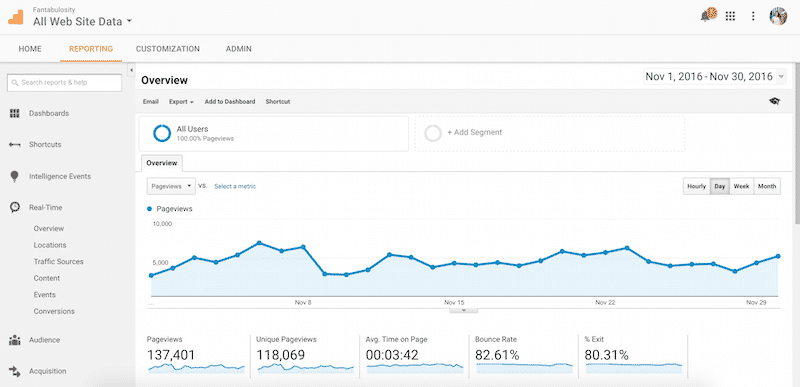Open Real-Time Events report
800x387 pixels.
pyautogui.click(x=45, y=294)
